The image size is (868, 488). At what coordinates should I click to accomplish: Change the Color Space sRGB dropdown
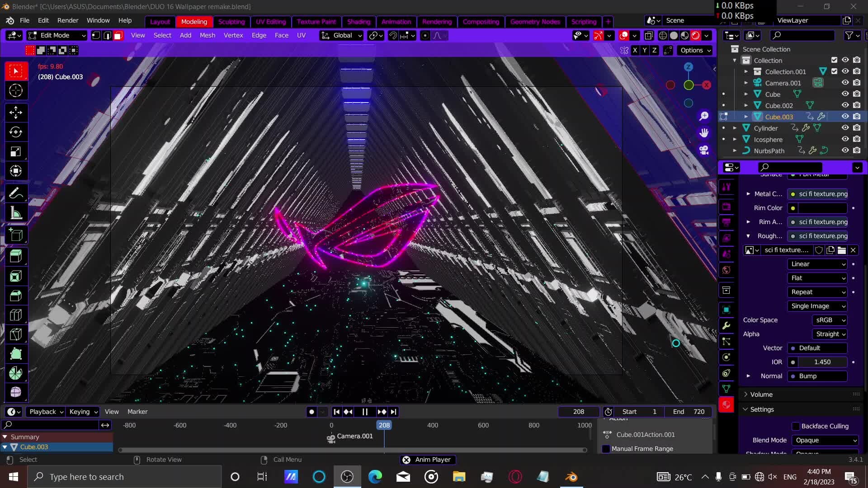coord(829,320)
